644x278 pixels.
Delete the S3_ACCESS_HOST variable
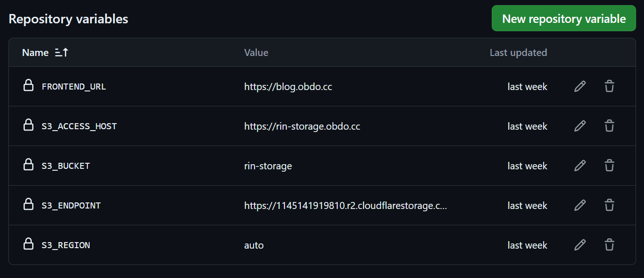pos(609,126)
